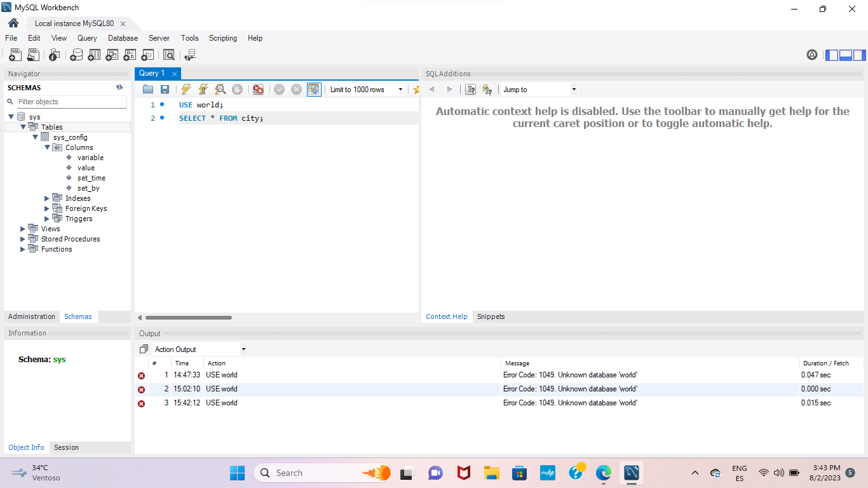Copy the Action Output log icon
Image resolution: width=868 pixels, height=488 pixels.
pyautogui.click(x=144, y=349)
